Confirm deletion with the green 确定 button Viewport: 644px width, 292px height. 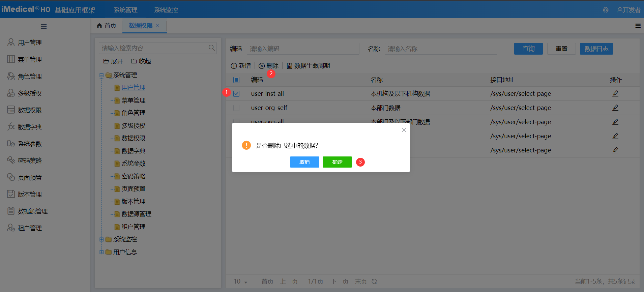337,162
